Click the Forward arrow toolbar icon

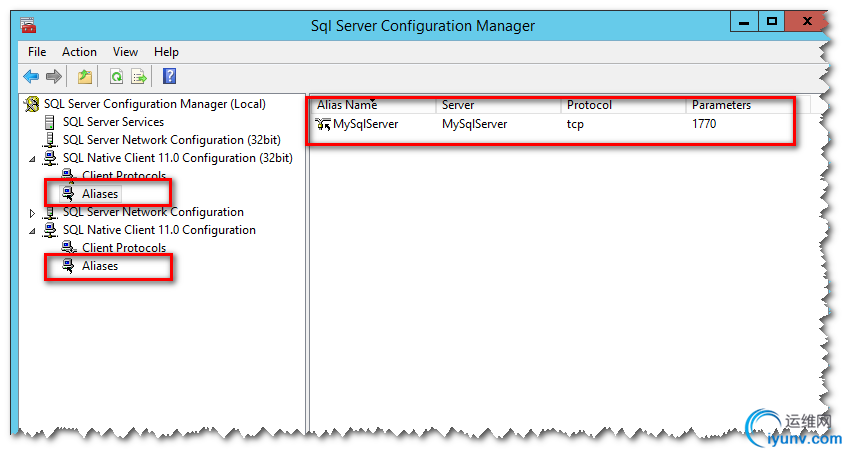[54, 77]
